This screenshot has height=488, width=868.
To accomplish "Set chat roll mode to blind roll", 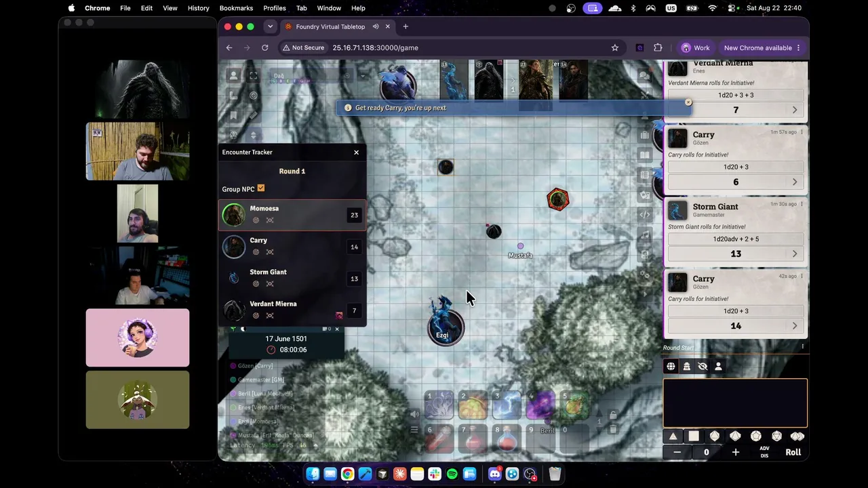I will pyautogui.click(x=703, y=367).
